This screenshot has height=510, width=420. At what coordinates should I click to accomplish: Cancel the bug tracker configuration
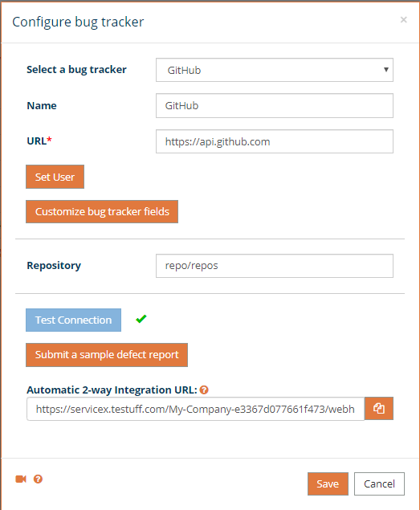pyautogui.click(x=379, y=484)
